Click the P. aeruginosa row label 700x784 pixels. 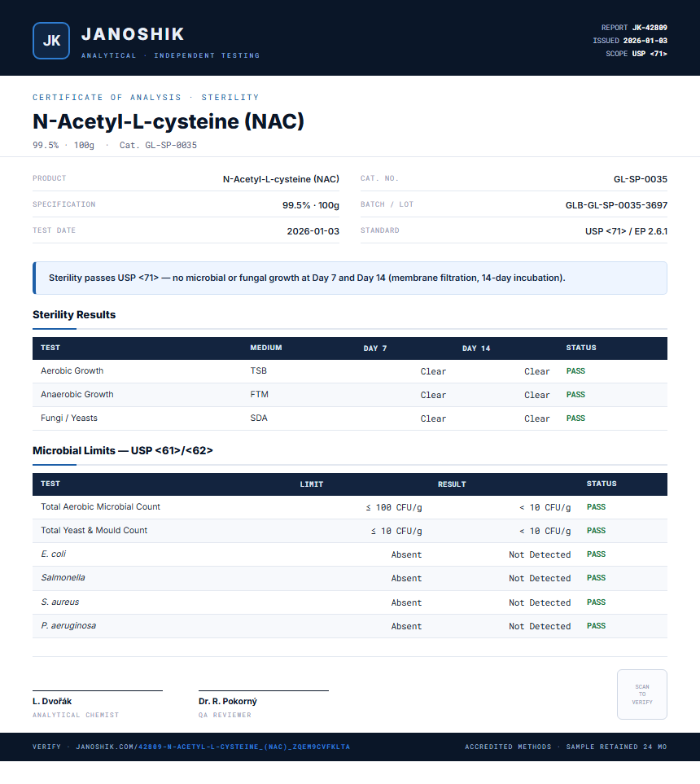pyautogui.click(x=68, y=625)
